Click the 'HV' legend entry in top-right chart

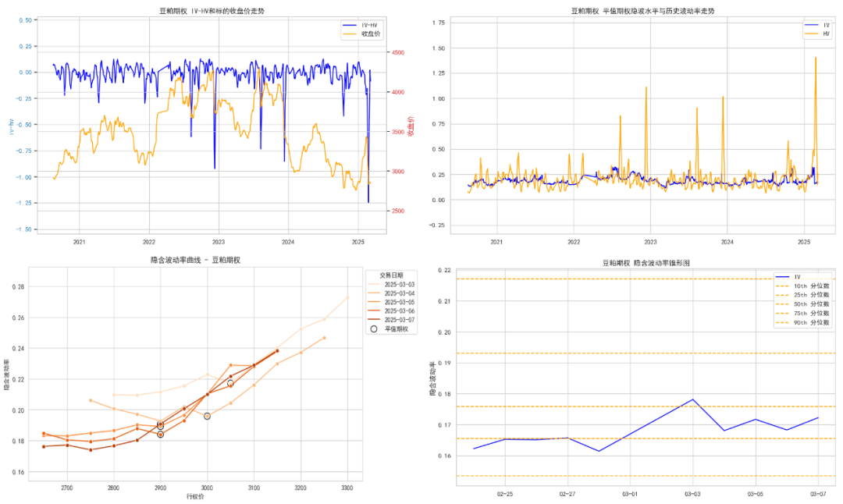coord(817,34)
